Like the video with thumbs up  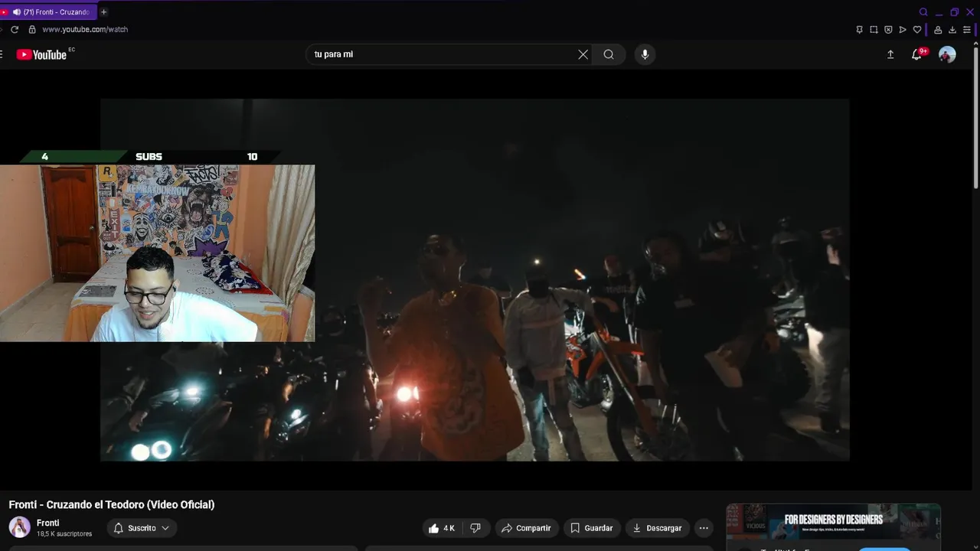(442, 528)
